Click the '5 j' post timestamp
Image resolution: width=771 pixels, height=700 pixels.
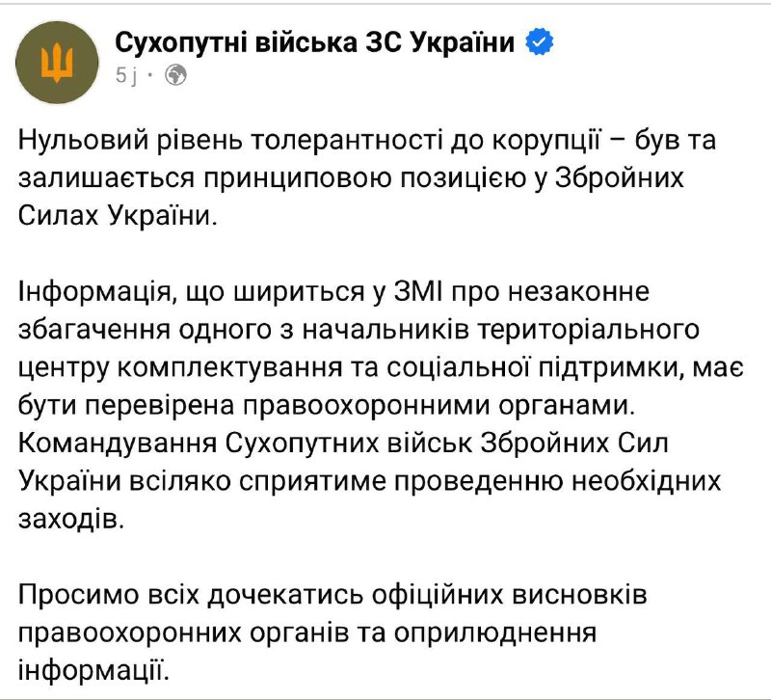click(126, 76)
